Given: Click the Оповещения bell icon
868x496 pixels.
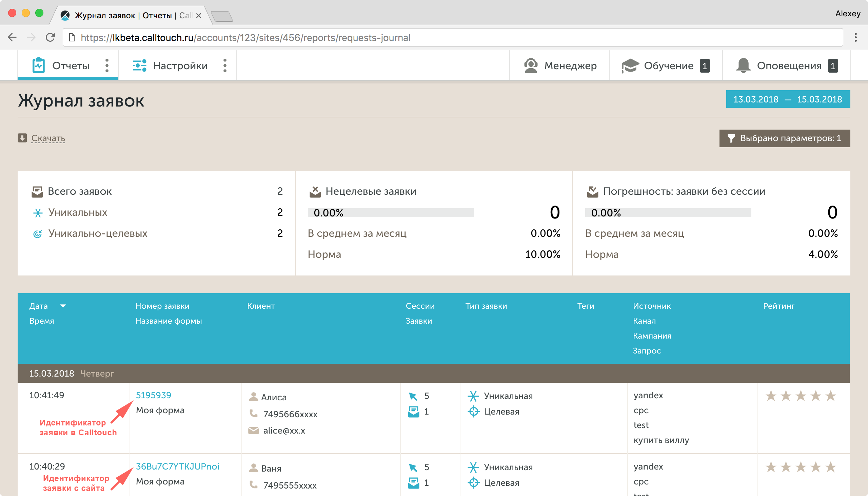Looking at the screenshot, I should point(743,65).
